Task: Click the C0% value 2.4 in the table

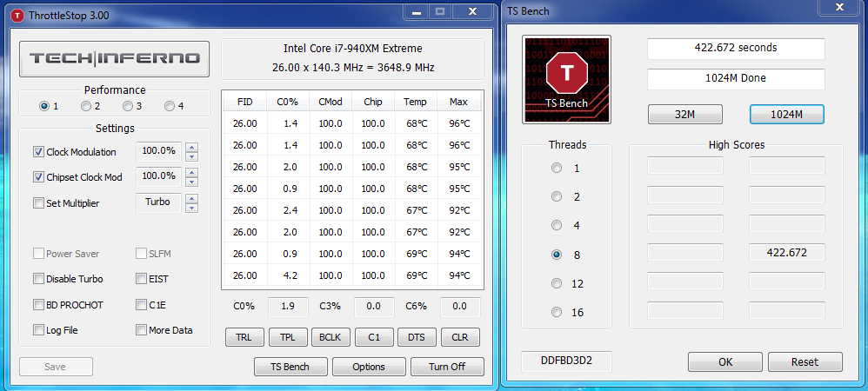Action: tap(290, 210)
